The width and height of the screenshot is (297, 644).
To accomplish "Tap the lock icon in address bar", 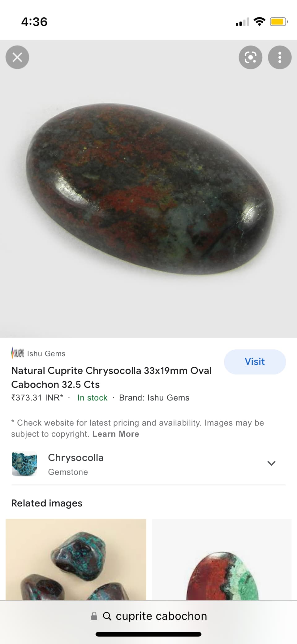I will [x=94, y=616].
